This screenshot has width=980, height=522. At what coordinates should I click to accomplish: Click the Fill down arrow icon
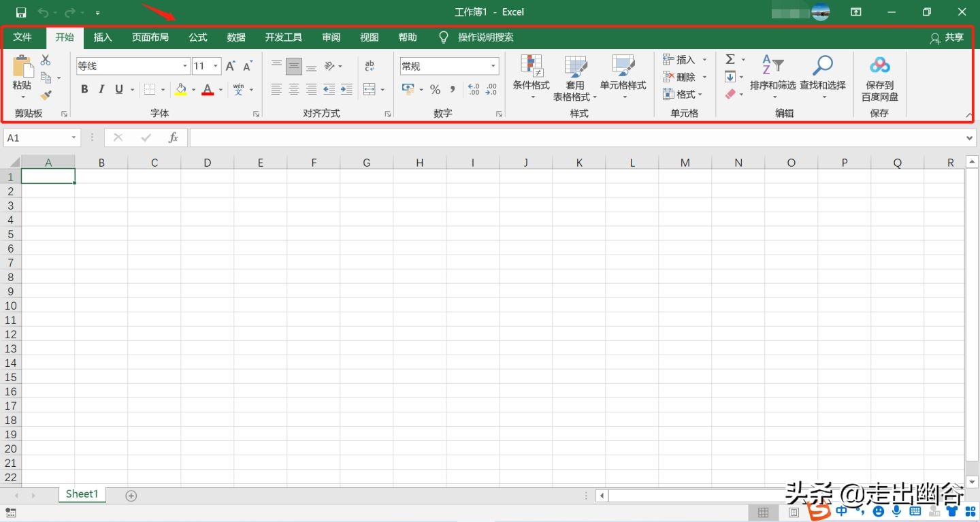[x=730, y=77]
